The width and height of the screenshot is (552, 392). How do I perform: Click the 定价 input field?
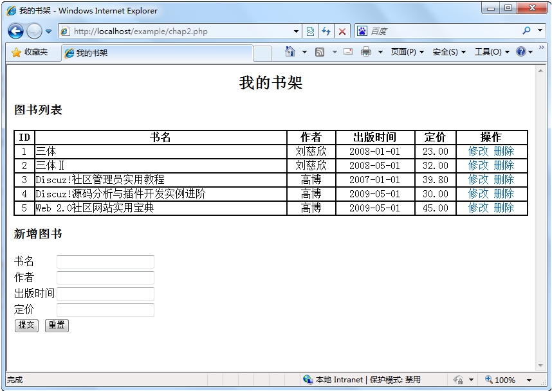tap(106, 310)
